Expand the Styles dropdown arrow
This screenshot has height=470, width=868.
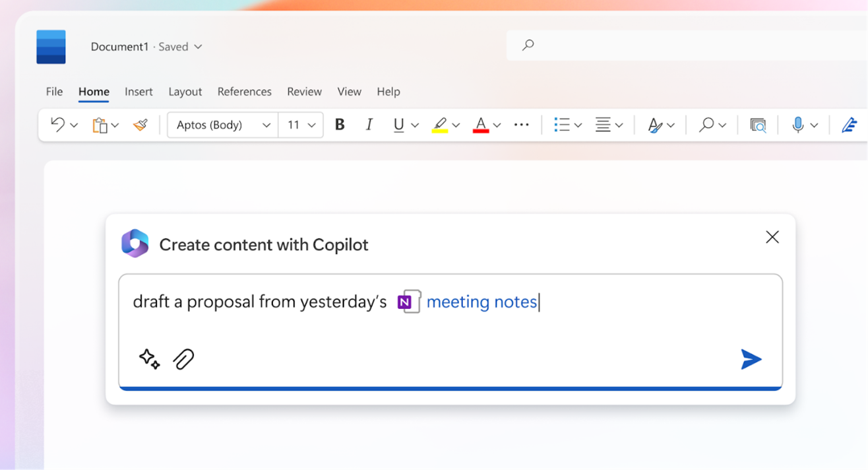click(671, 125)
